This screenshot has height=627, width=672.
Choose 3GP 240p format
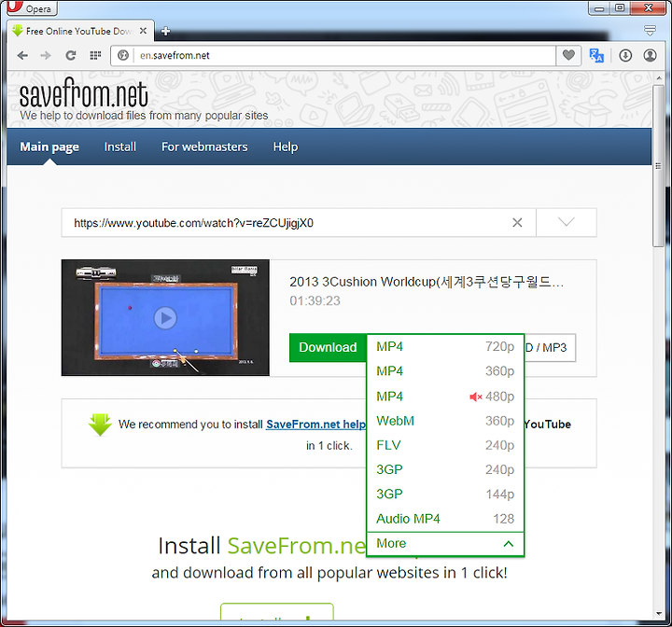[445, 469]
